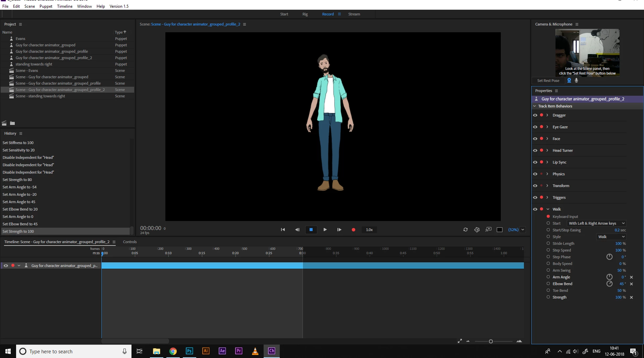The width and height of the screenshot is (644, 358).
Task: Switch to the Rig workspace
Action: pyautogui.click(x=305, y=14)
